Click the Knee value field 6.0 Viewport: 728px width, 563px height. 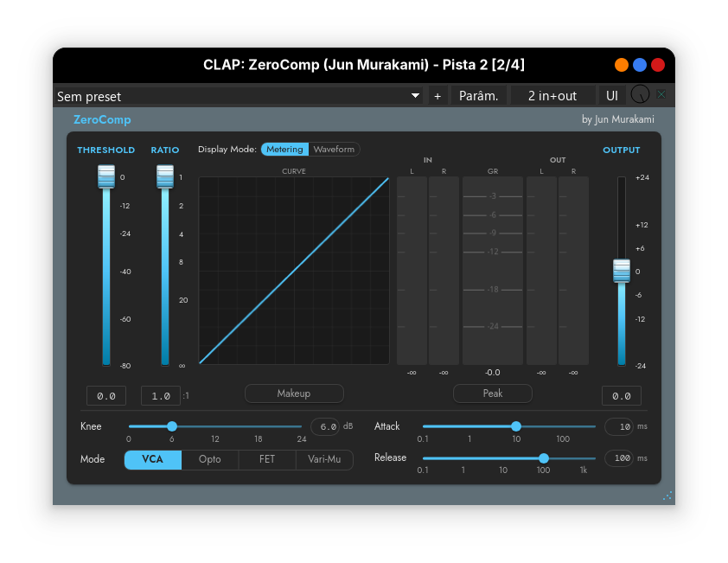pyautogui.click(x=325, y=426)
